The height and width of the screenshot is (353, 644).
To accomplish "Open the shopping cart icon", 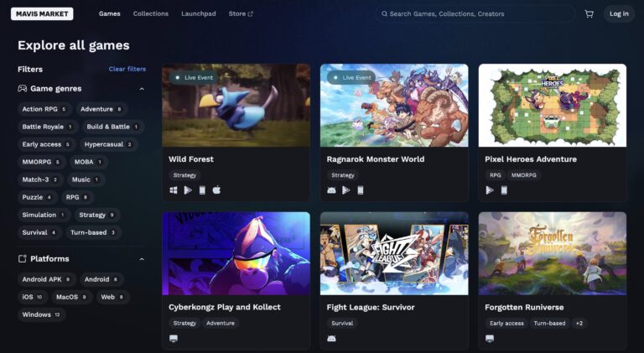I will [589, 14].
